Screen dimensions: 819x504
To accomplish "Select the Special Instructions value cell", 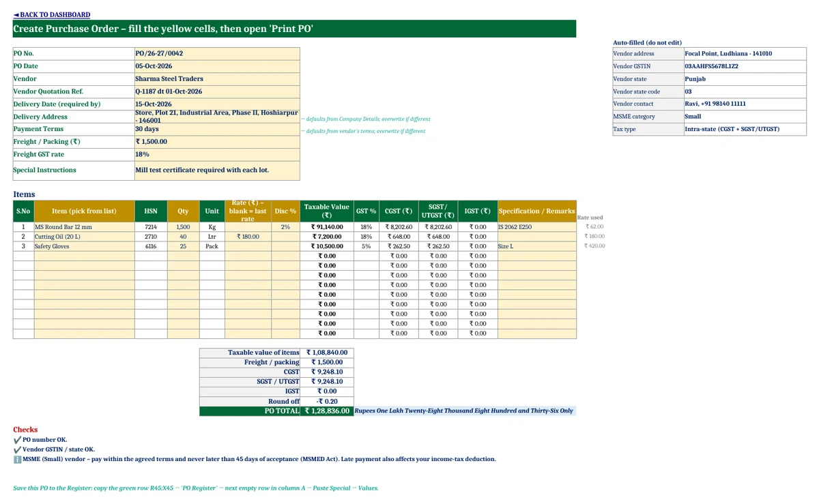I will pos(217,171).
